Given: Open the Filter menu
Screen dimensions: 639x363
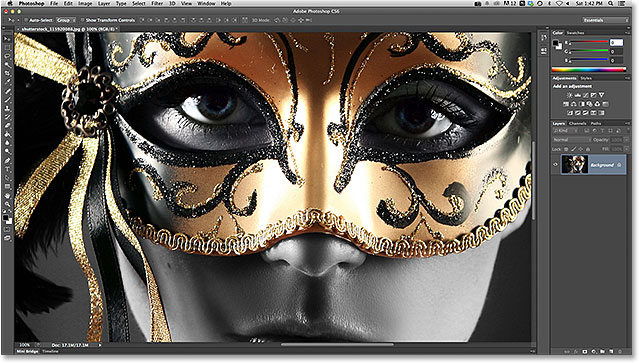Looking at the screenshot, I should pos(157,3).
